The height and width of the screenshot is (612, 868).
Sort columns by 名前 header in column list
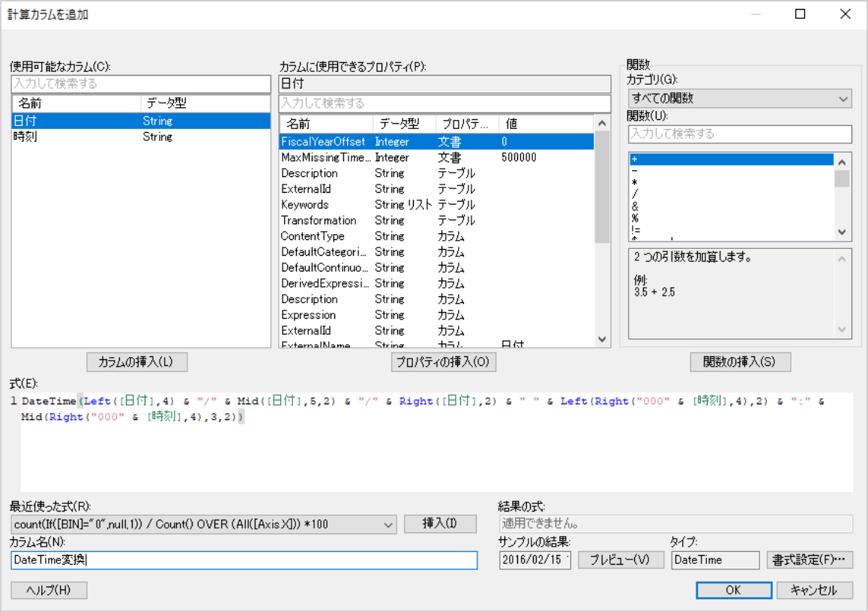76,103
